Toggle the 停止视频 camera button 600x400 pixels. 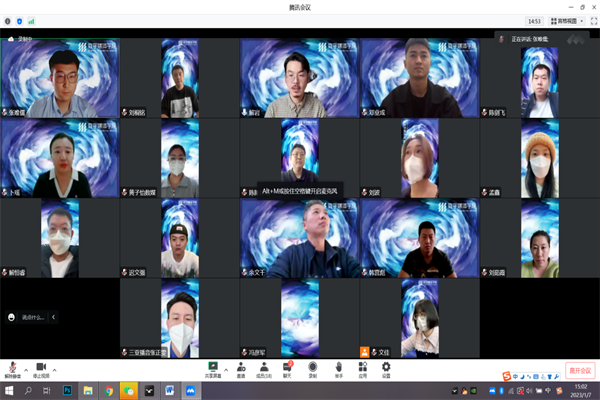(41, 370)
